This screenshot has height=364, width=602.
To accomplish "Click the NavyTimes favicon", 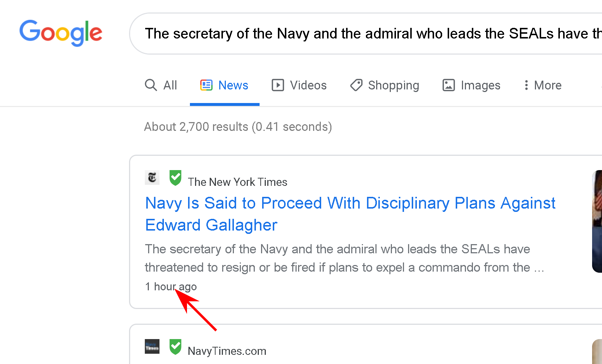I will coord(152,346).
